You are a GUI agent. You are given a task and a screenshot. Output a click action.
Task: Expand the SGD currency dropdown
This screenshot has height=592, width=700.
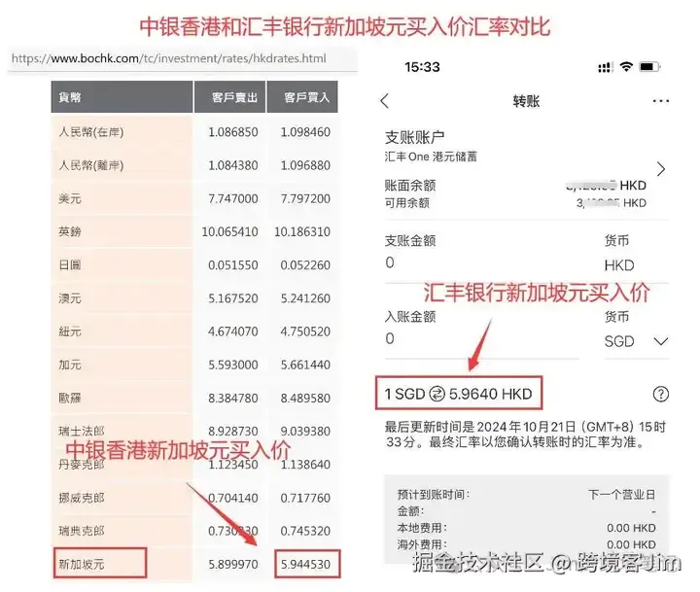(x=661, y=341)
